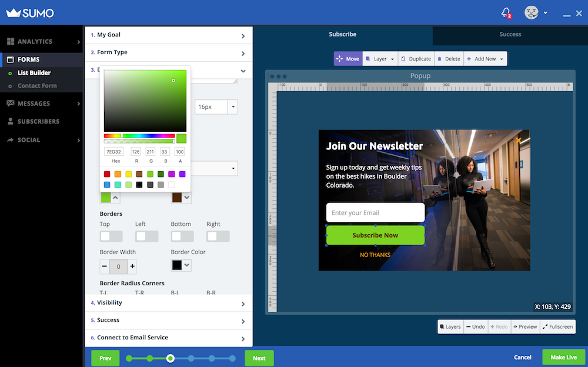The image size is (588, 367).
Task: Open the user avatar menu
Action: coord(531,13)
